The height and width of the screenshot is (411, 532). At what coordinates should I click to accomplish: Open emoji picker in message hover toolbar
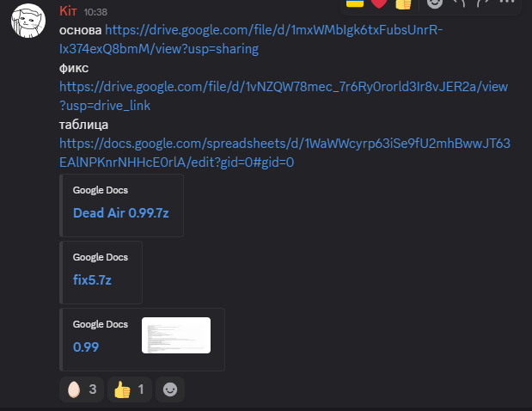click(x=435, y=3)
